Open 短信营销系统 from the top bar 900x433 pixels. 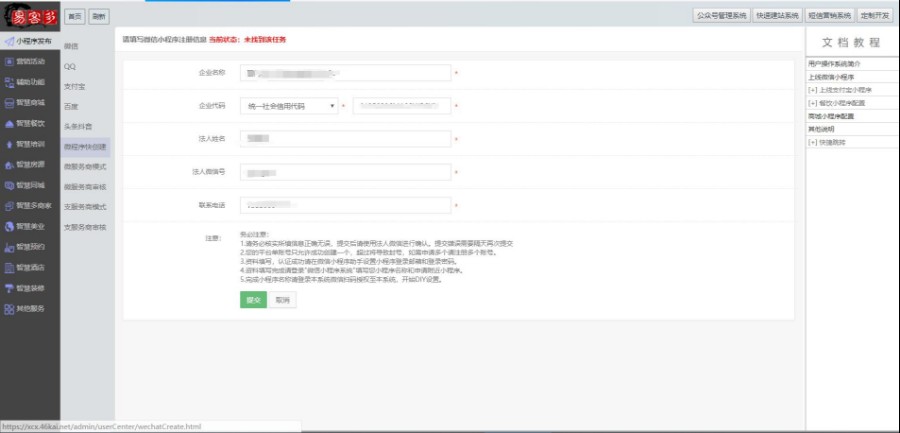[829, 16]
